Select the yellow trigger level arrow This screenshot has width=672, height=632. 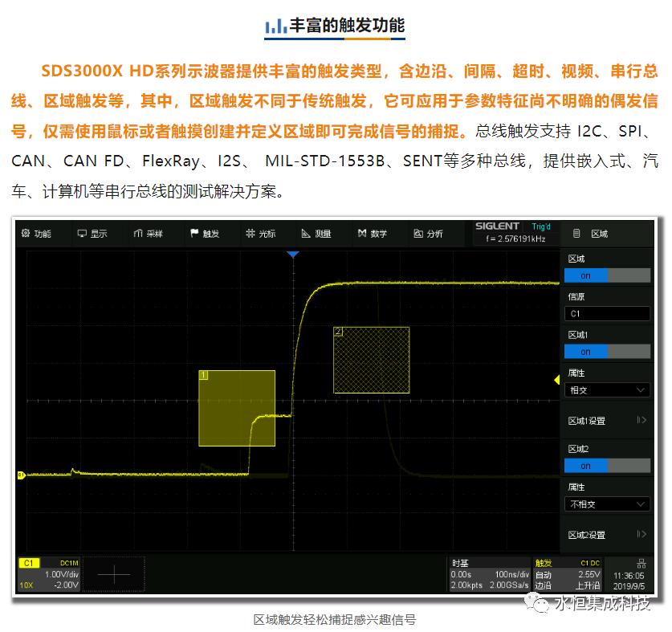pos(556,380)
